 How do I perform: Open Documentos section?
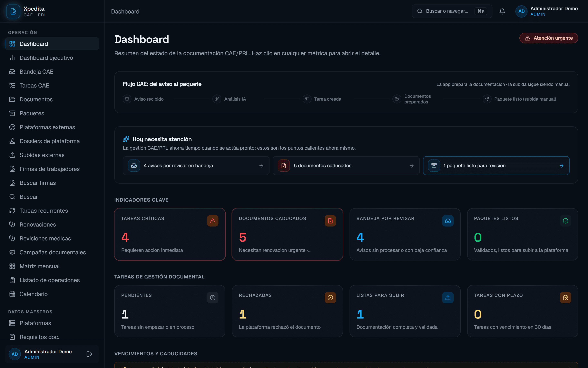[x=52, y=99]
